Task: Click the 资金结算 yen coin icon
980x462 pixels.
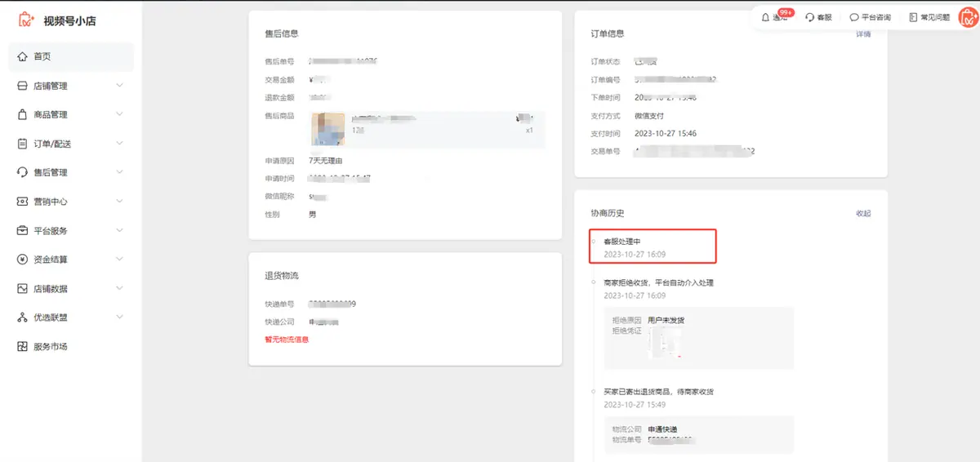Action: click(x=23, y=260)
